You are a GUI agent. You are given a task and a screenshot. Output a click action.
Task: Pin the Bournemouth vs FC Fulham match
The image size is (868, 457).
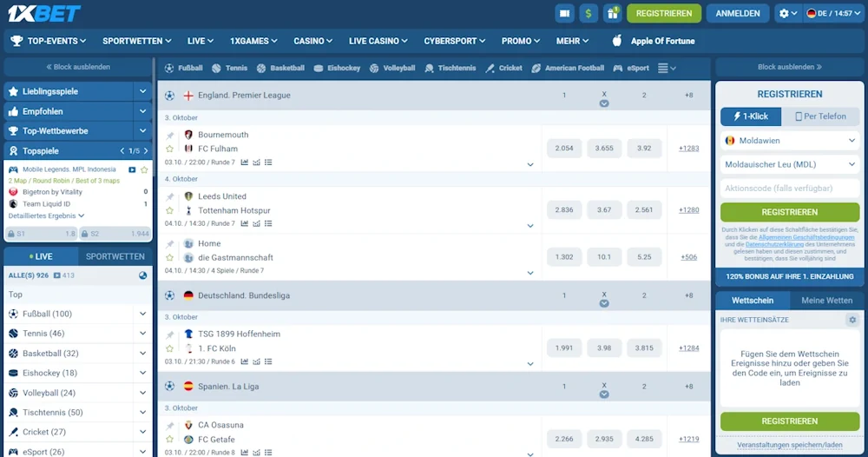pos(170,136)
